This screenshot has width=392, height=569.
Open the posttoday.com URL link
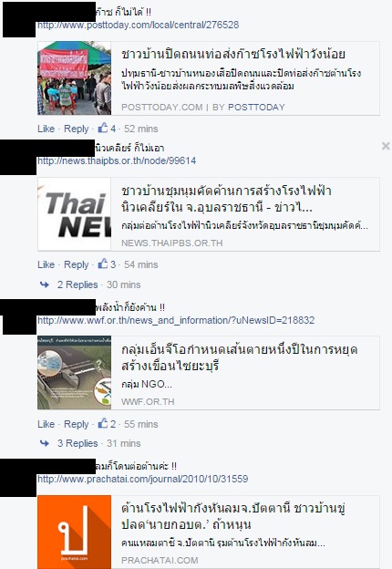[x=139, y=25]
